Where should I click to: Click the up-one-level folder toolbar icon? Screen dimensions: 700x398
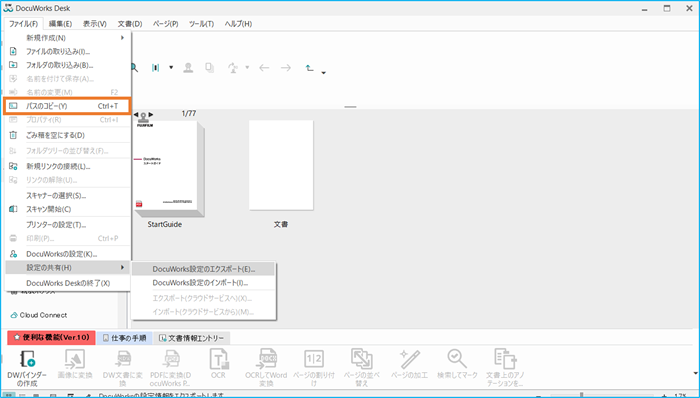pos(309,68)
